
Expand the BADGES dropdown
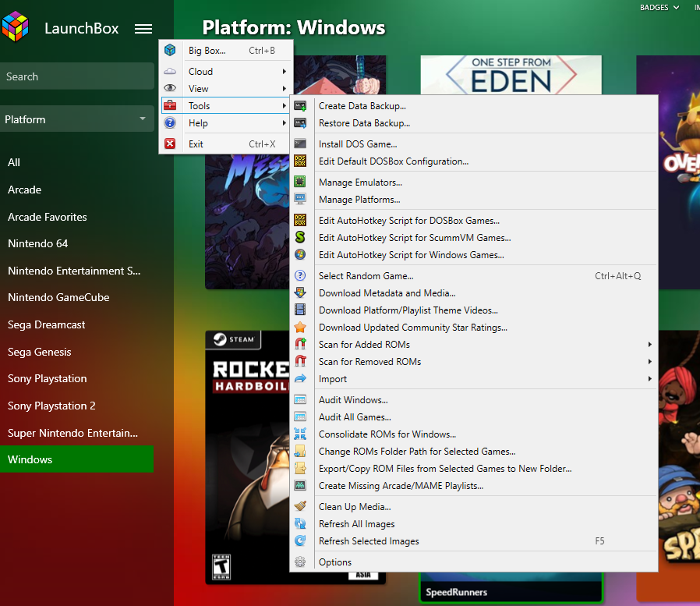click(659, 8)
